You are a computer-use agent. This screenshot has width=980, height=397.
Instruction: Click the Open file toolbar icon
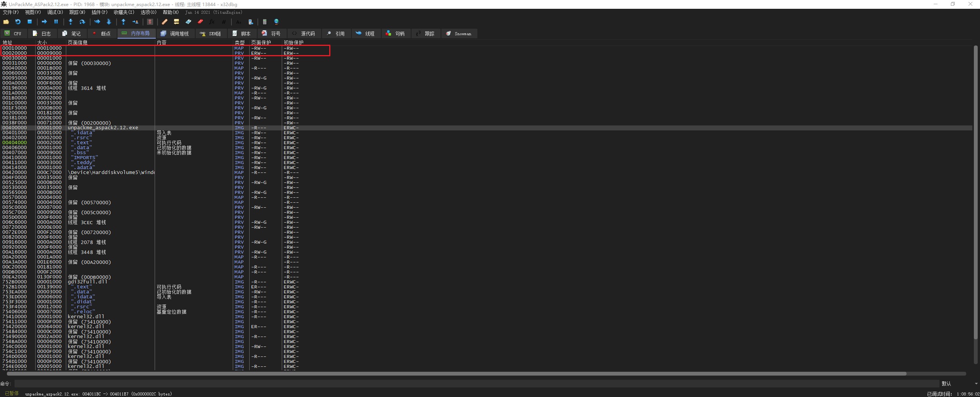point(6,22)
